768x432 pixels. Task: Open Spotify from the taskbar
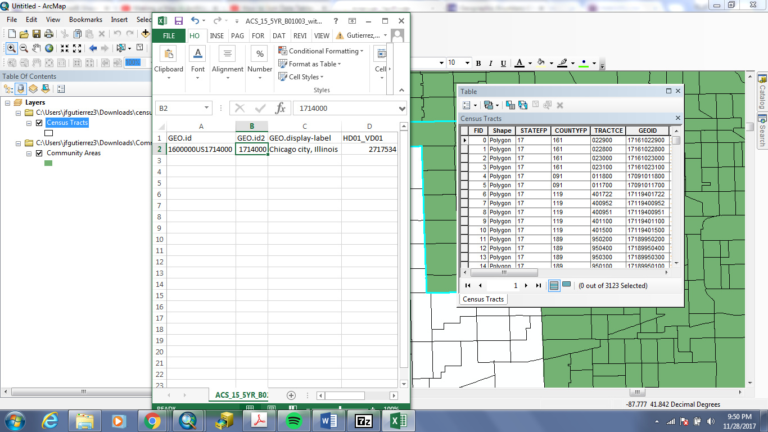click(x=296, y=421)
